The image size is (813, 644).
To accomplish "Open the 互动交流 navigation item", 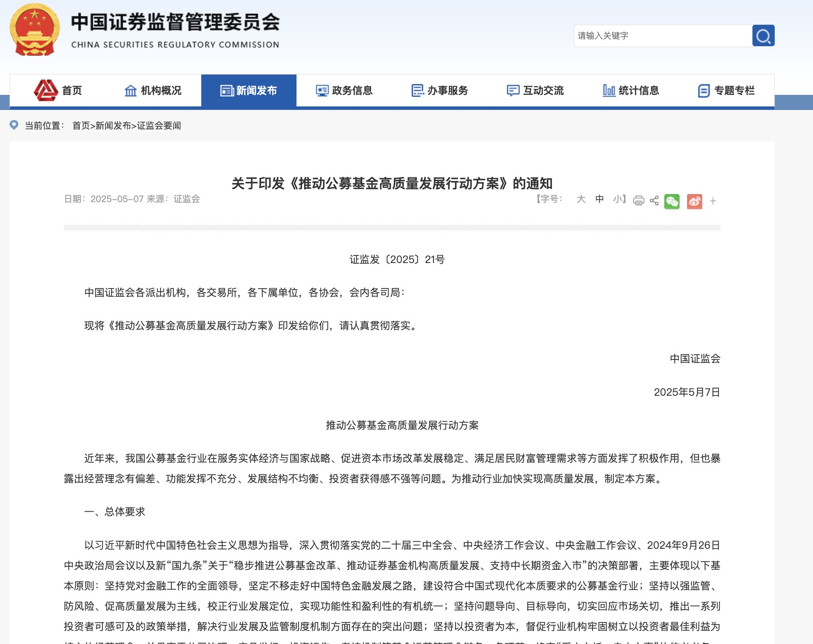I will [536, 90].
